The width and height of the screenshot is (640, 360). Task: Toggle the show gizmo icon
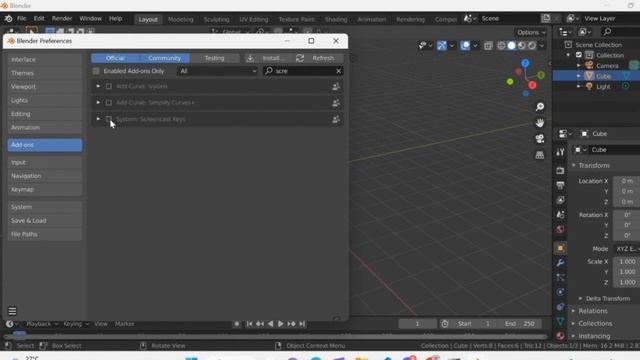click(442, 46)
